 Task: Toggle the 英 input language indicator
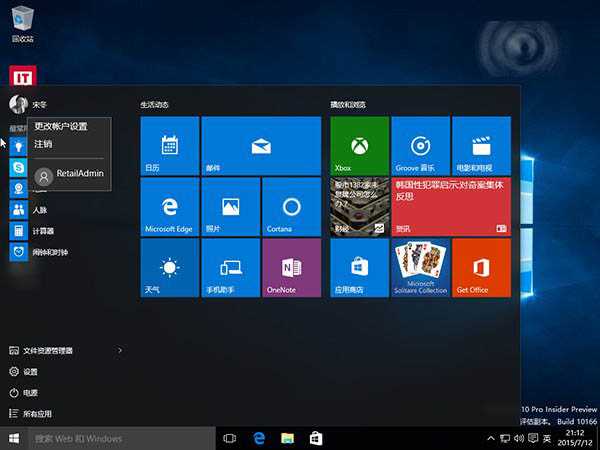pyautogui.click(x=545, y=439)
